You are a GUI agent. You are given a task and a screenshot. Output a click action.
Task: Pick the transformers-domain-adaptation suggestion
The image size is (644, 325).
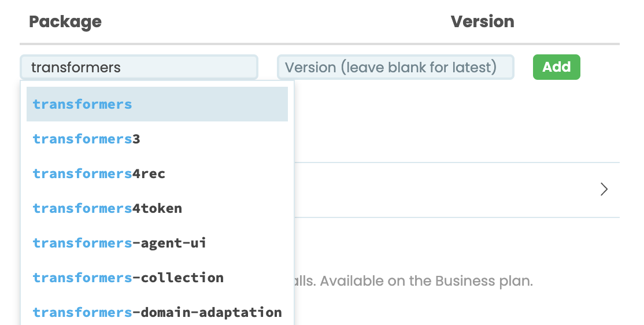[x=157, y=312]
